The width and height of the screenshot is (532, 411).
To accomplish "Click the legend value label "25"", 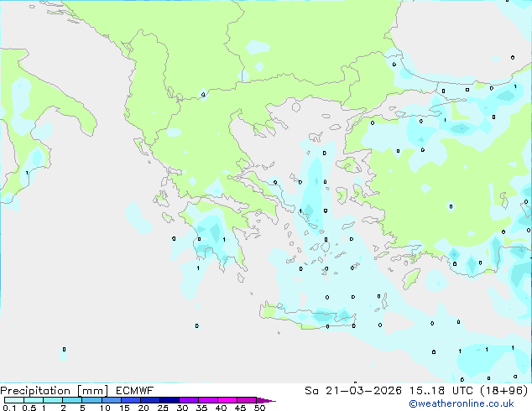I will [163, 408].
